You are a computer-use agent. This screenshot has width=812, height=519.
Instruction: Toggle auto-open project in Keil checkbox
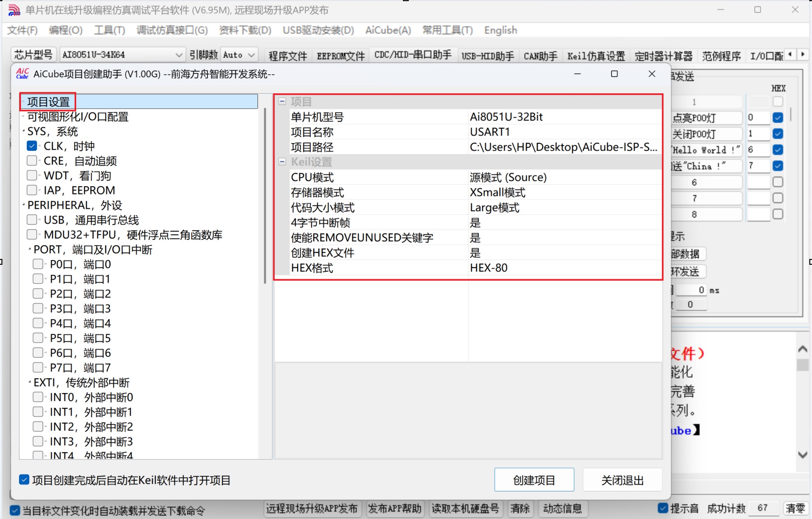24,480
